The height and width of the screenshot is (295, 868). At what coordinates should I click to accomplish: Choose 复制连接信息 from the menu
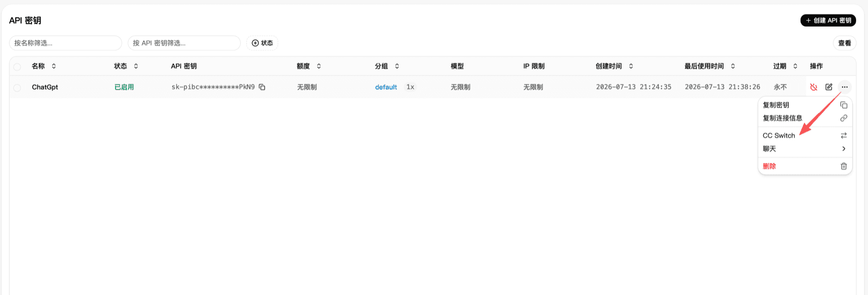(x=805, y=118)
